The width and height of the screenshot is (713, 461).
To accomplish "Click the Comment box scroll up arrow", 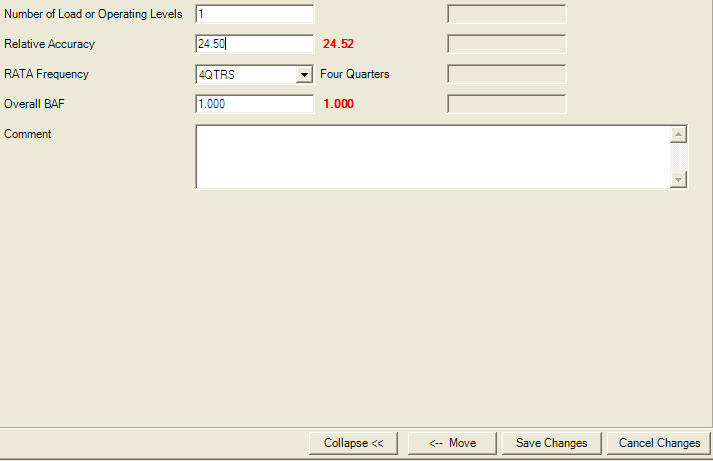I will tap(678, 135).
